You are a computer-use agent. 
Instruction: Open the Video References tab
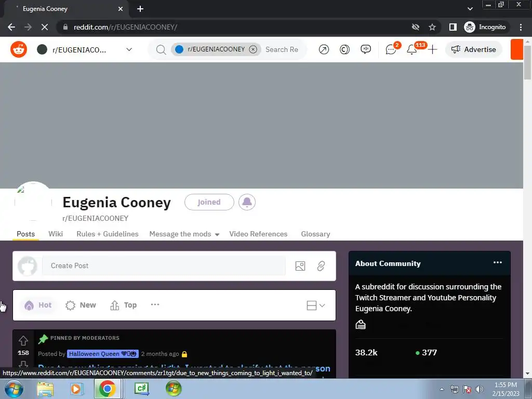pos(258,234)
